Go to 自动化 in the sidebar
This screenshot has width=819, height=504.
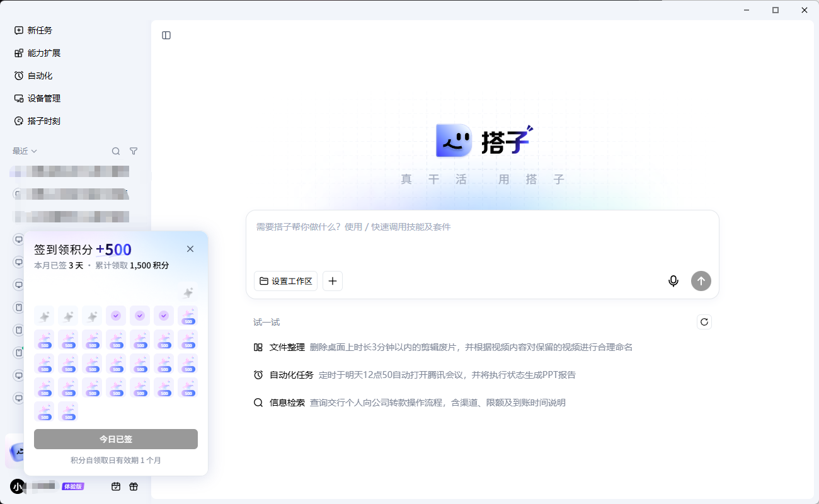pyautogui.click(x=33, y=76)
